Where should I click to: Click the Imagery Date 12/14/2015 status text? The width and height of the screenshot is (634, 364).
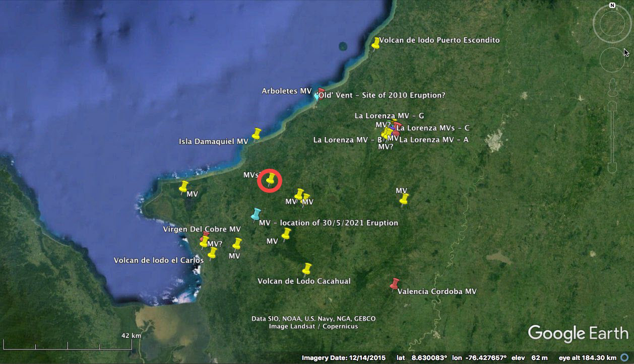pyautogui.click(x=343, y=358)
